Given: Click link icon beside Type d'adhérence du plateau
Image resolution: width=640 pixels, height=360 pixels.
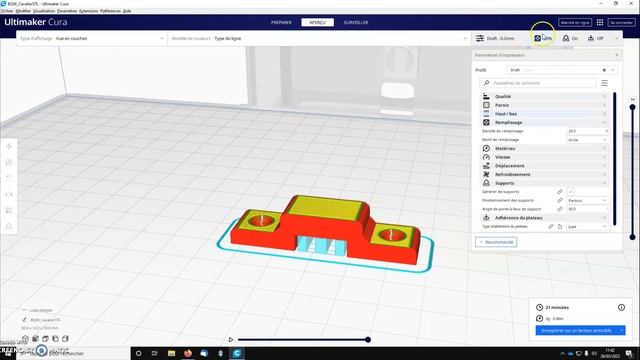Looking at the screenshot, I should (x=551, y=226).
